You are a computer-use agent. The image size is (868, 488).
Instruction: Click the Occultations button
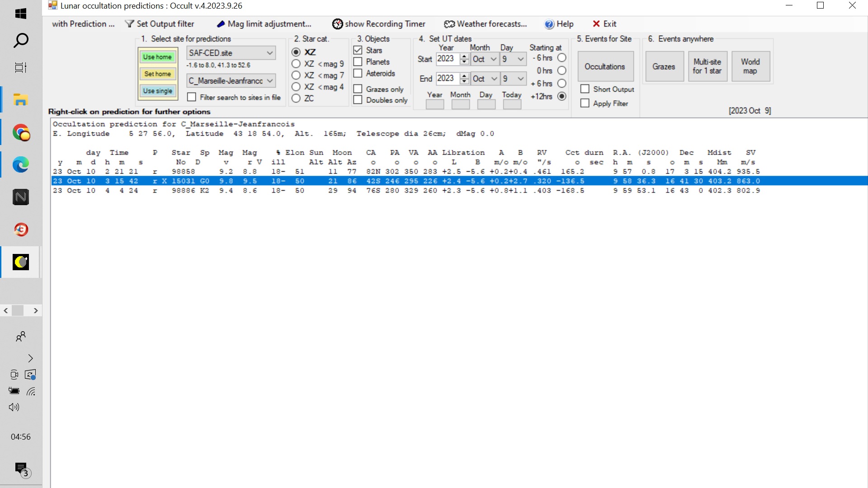tap(604, 66)
